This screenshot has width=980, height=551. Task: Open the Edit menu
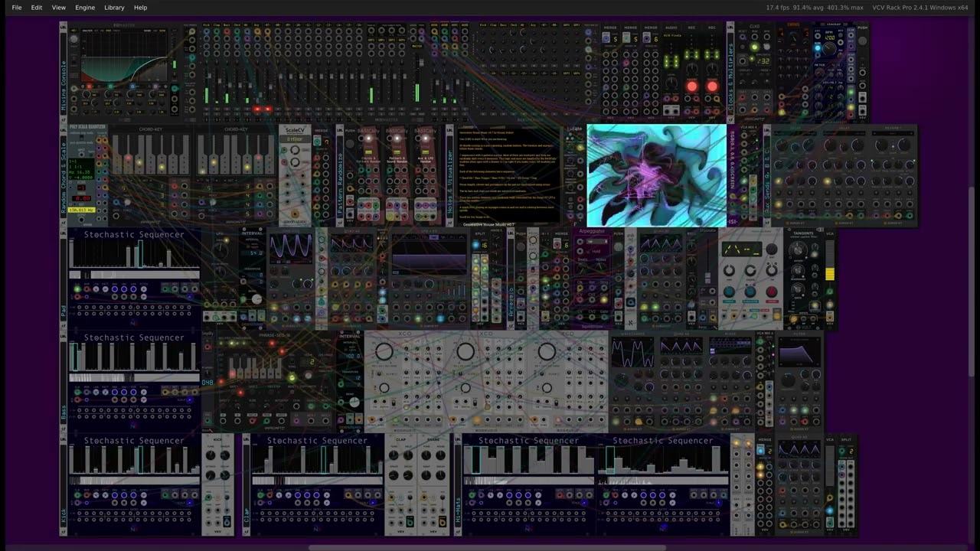pos(36,7)
